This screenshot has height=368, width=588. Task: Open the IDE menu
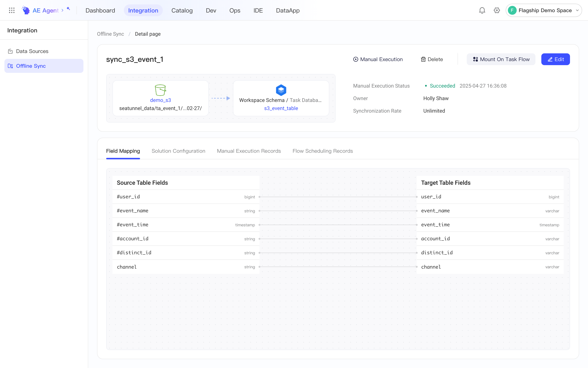(x=258, y=10)
